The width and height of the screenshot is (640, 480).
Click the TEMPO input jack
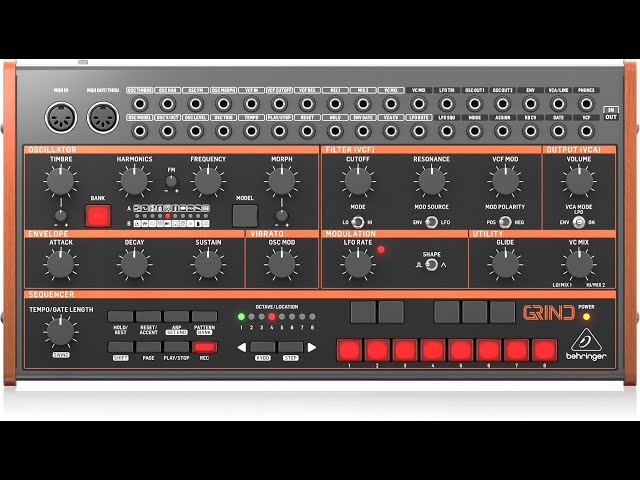click(x=251, y=131)
